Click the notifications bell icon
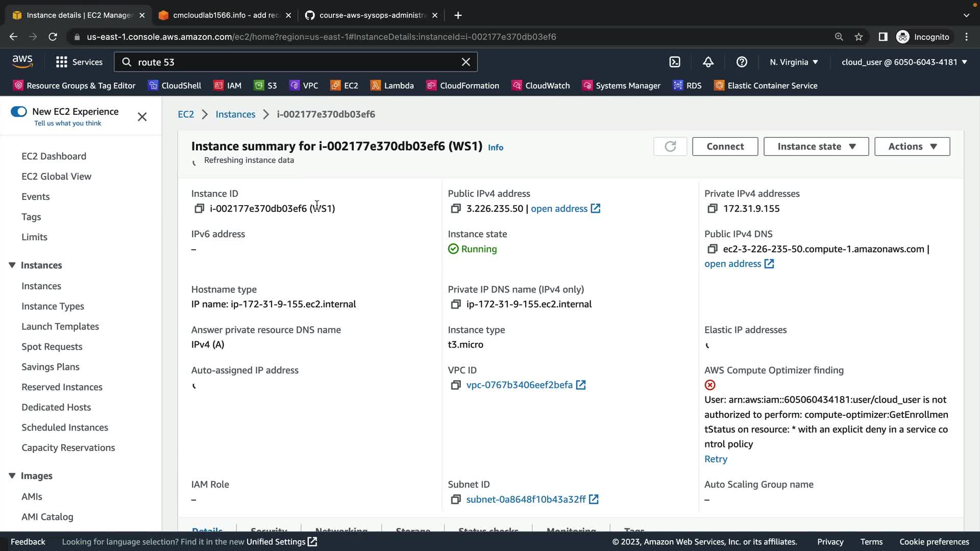Viewport: 980px width, 551px height. [x=708, y=62]
